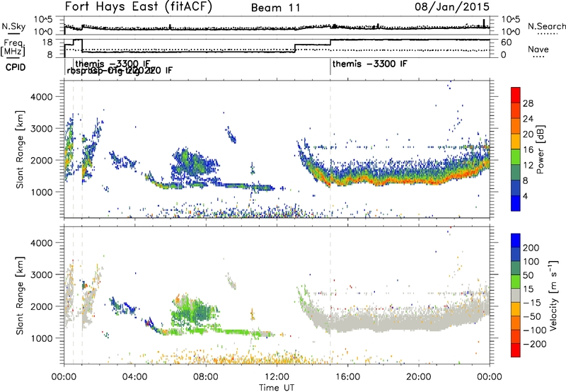
Task: Click the red swatch of the Power color bar
Action: point(516,94)
